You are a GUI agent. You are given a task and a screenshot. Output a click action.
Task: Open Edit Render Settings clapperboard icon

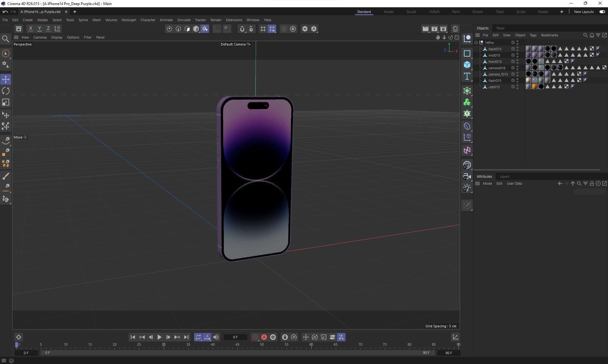click(x=443, y=29)
